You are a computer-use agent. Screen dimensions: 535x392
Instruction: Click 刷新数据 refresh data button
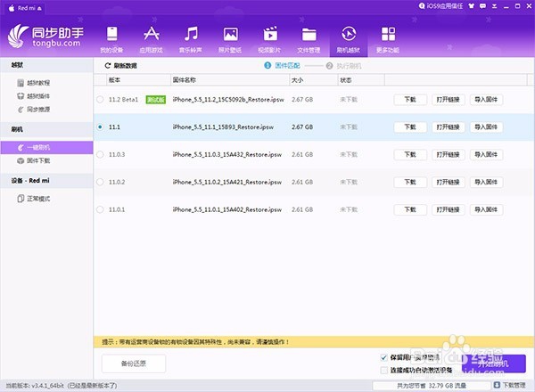point(120,65)
